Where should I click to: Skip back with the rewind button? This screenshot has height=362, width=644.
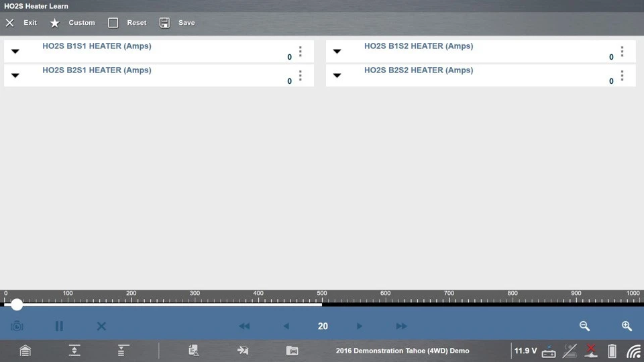coord(244,326)
